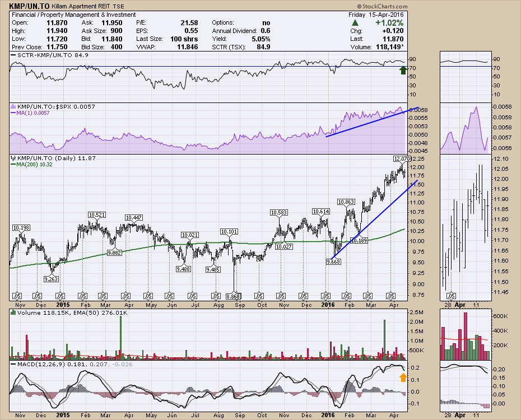The image size is (521, 420).
Task: Click the Volume value 118,149
Action: 390,47
